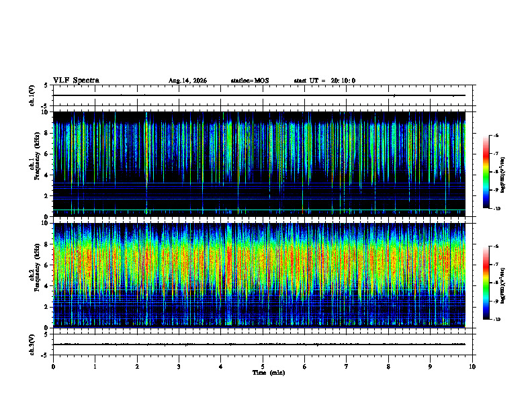
Task: Click the ch.1(V) axis label
Action: coord(32,95)
